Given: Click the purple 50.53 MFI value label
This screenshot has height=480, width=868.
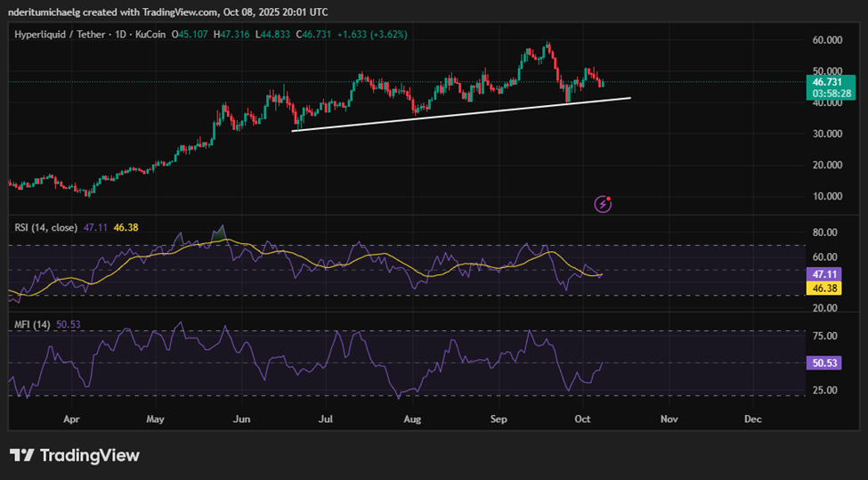Looking at the screenshot, I should [827, 363].
